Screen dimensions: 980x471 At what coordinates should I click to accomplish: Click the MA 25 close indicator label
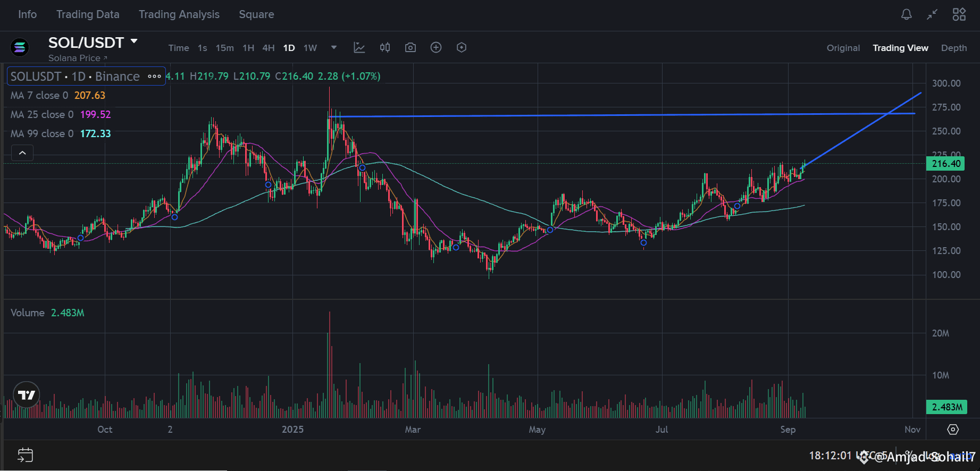click(x=42, y=115)
